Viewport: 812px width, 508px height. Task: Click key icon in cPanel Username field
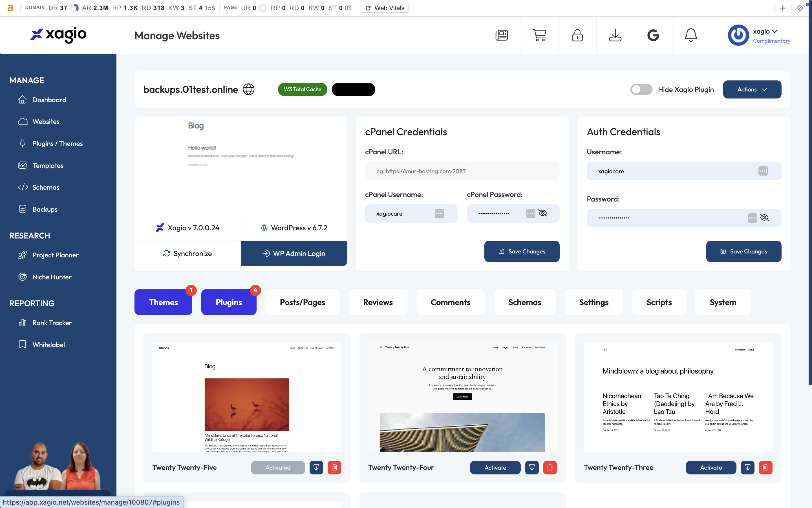(439, 213)
